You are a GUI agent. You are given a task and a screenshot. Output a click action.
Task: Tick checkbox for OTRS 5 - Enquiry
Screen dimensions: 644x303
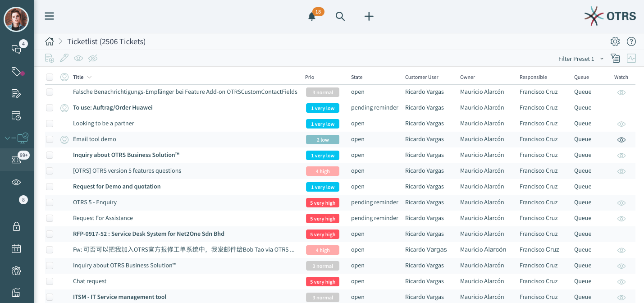pos(50,202)
